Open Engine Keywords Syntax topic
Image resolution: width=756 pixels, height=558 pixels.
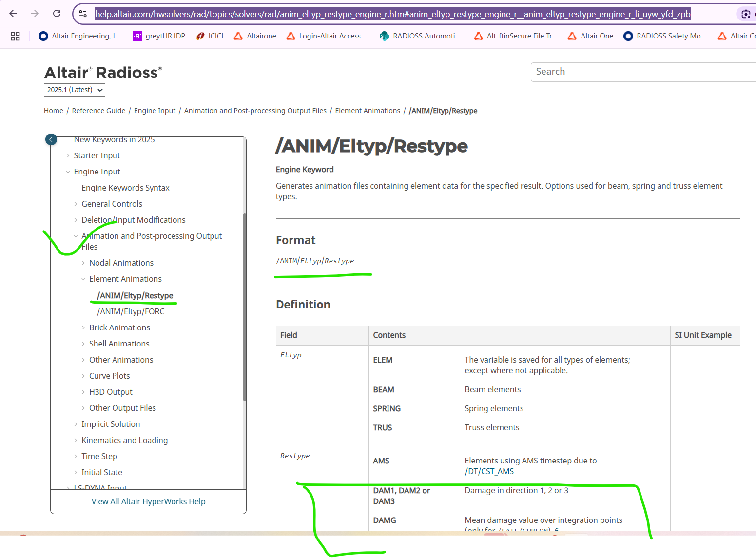point(125,188)
